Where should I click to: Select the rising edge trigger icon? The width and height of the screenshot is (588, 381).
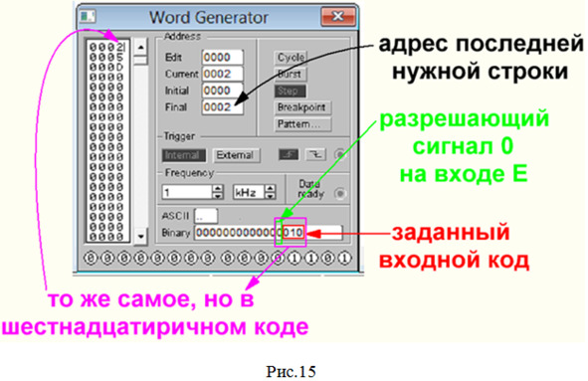point(289,154)
